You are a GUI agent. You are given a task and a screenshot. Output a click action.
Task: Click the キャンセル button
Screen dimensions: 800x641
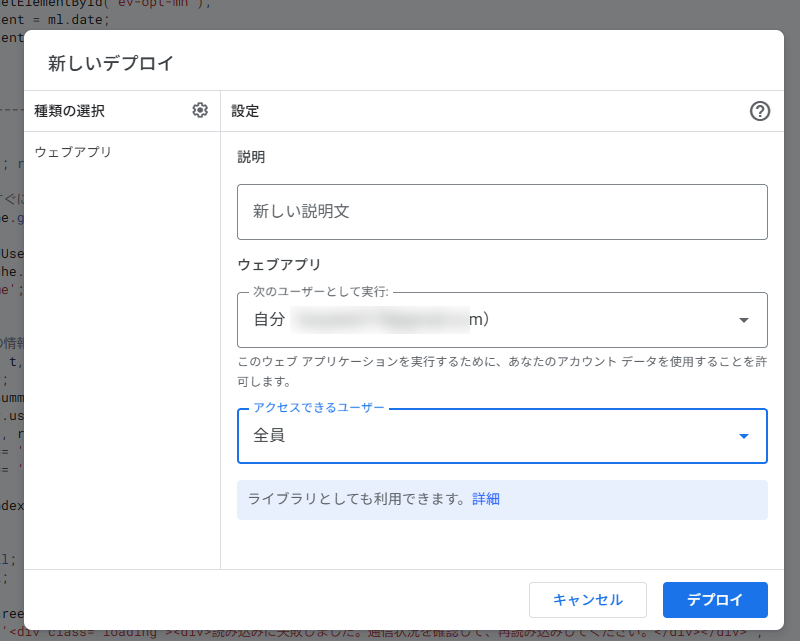(588, 600)
